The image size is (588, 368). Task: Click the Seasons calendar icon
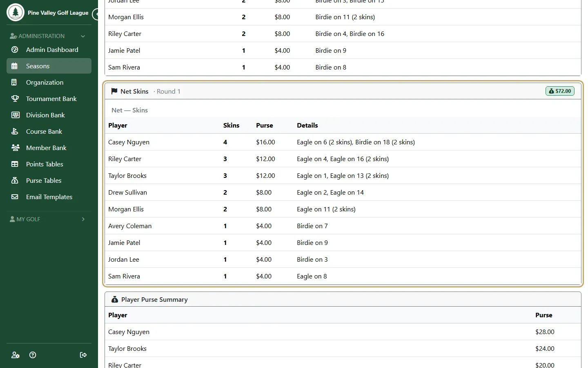tap(15, 66)
